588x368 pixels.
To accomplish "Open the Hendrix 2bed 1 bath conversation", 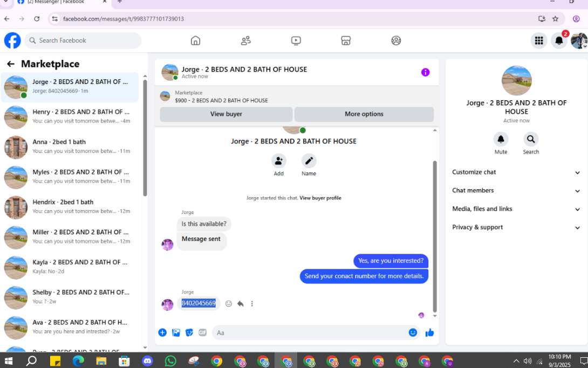I will (70, 207).
